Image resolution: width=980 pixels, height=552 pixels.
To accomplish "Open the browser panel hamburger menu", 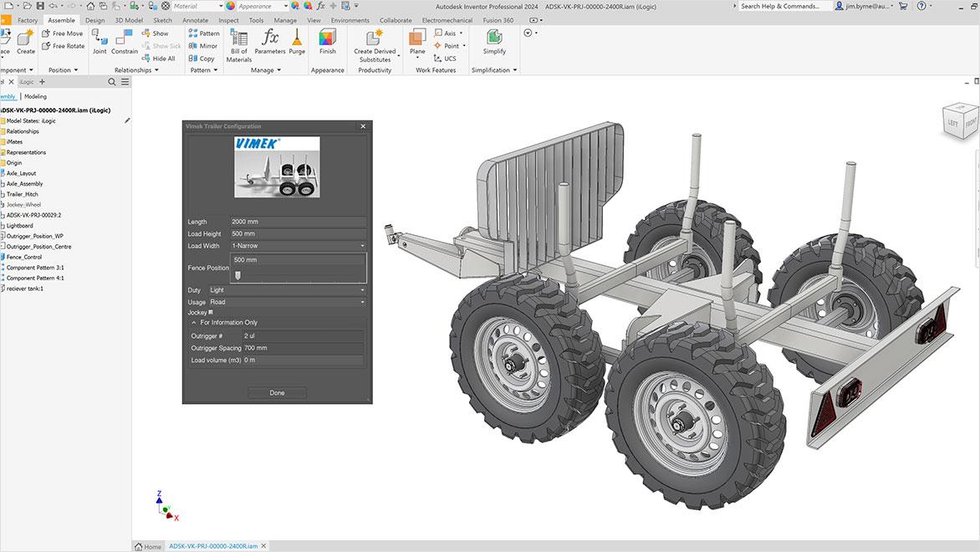I will 125,82.
